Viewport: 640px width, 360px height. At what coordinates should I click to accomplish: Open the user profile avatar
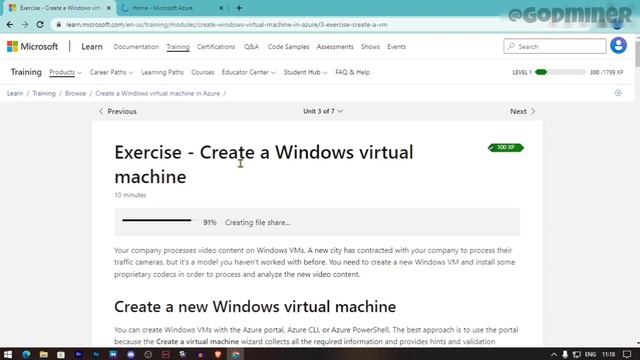click(618, 45)
